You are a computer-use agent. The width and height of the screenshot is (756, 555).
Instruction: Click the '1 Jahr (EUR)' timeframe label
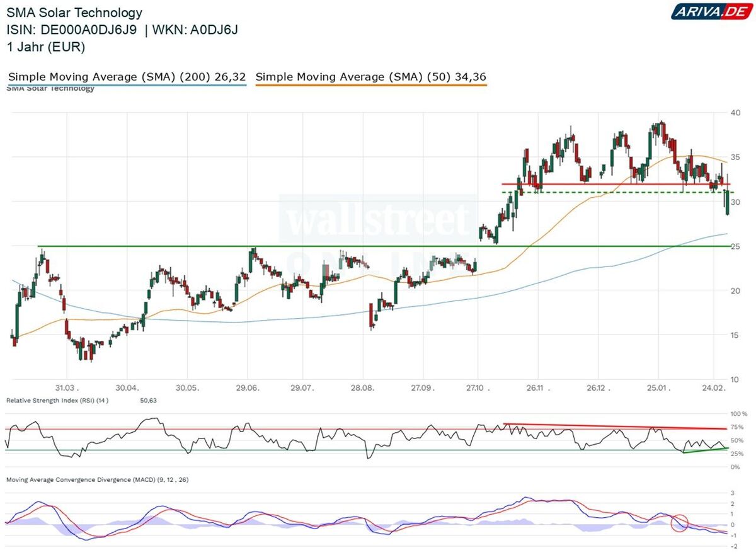[46, 47]
